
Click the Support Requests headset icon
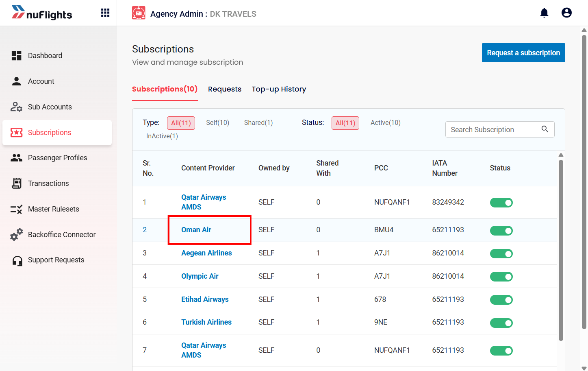tap(17, 260)
